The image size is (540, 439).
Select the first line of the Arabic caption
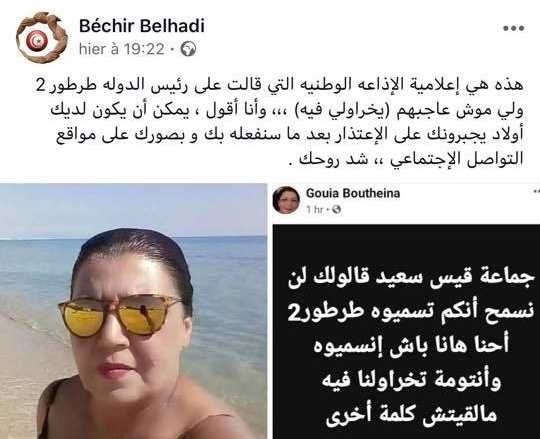pyautogui.click(x=280, y=86)
